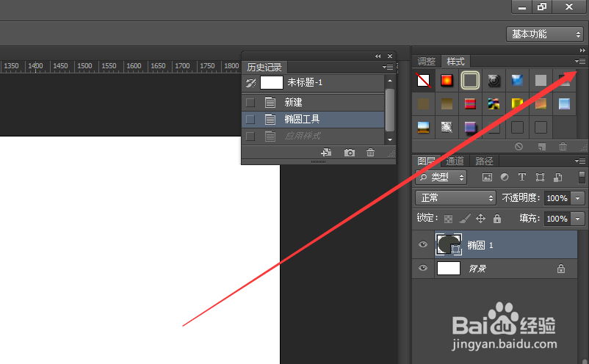Click the lock icon on 背景 layer
Viewport: 589px width, 364px height.
(561, 269)
